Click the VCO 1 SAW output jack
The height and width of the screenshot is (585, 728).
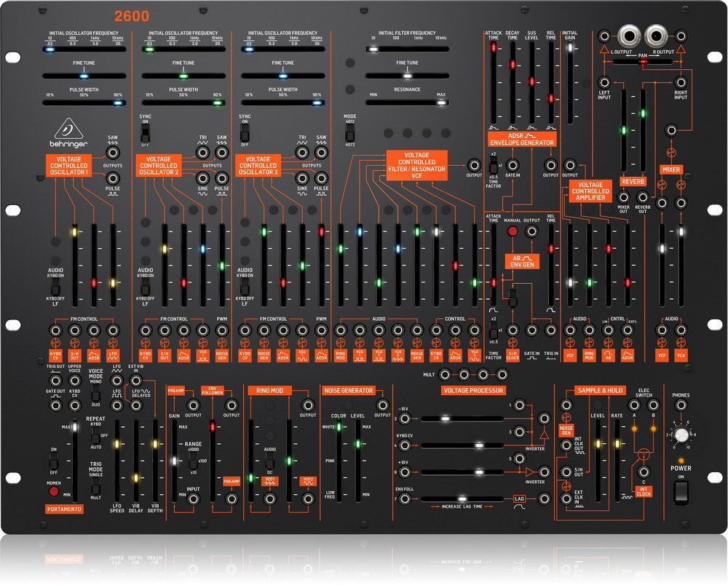pos(112,153)
